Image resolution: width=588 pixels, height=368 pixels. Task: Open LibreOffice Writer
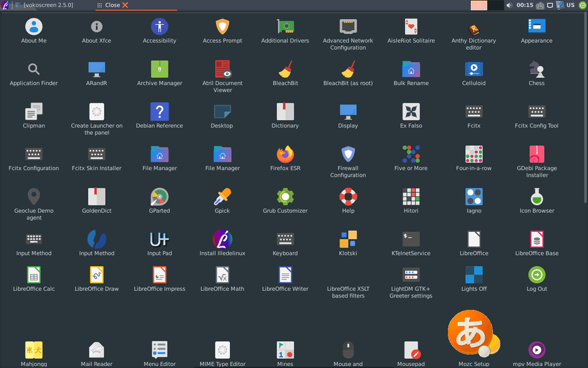[x=285, y=278]
